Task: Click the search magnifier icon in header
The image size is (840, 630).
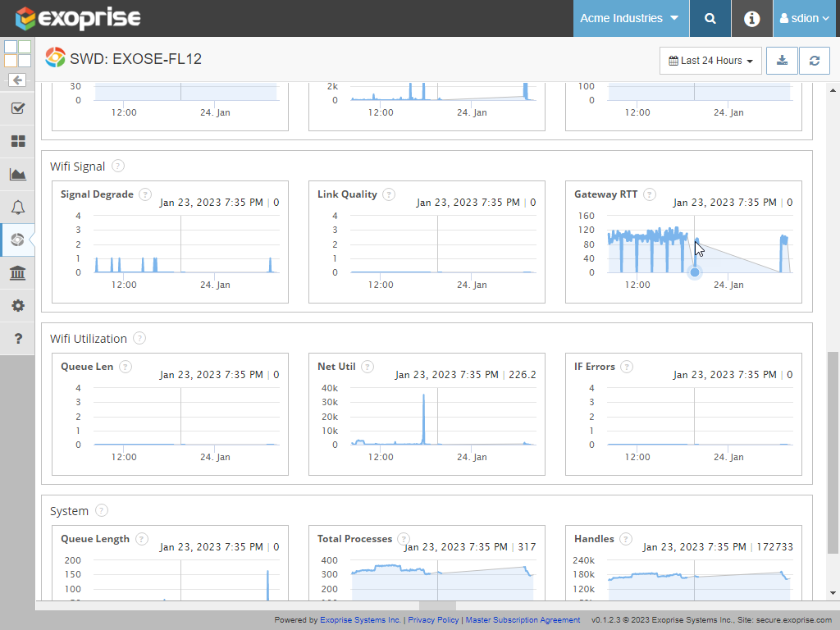Action: click(x=710, y=18)
